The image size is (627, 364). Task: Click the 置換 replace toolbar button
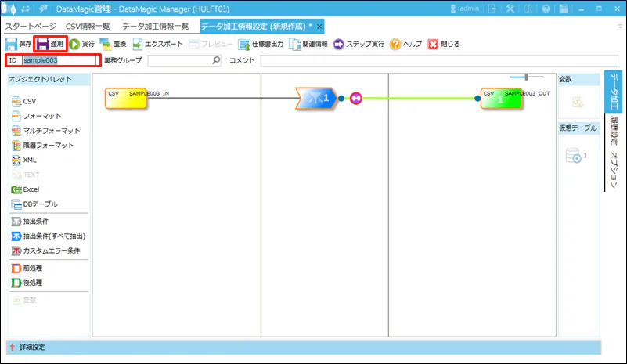coord(113,44)
